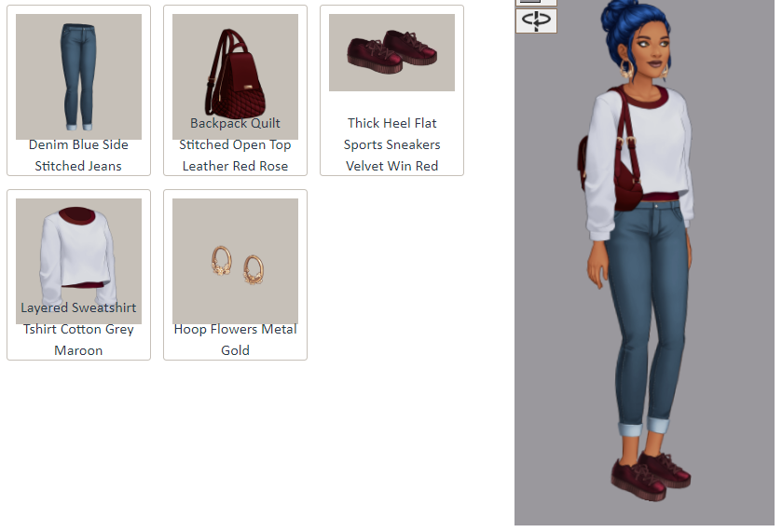Click the avatar's red platform sneakers

coord(651,475)
